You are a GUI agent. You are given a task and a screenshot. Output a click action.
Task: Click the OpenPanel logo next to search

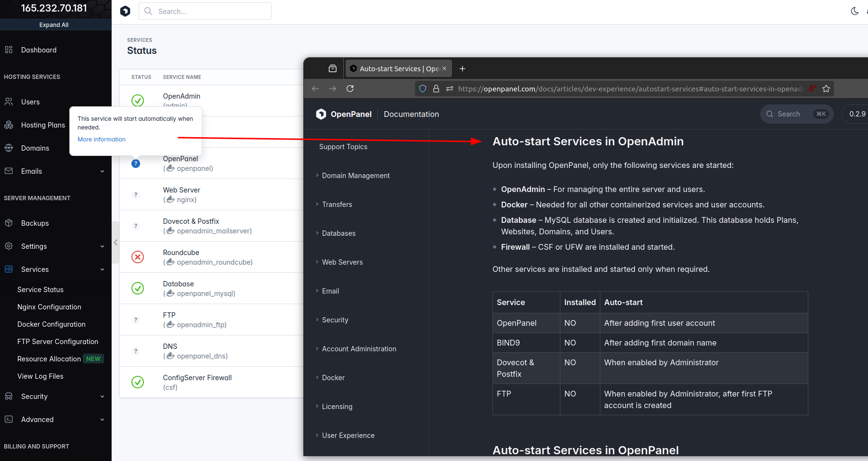[125, 11]
